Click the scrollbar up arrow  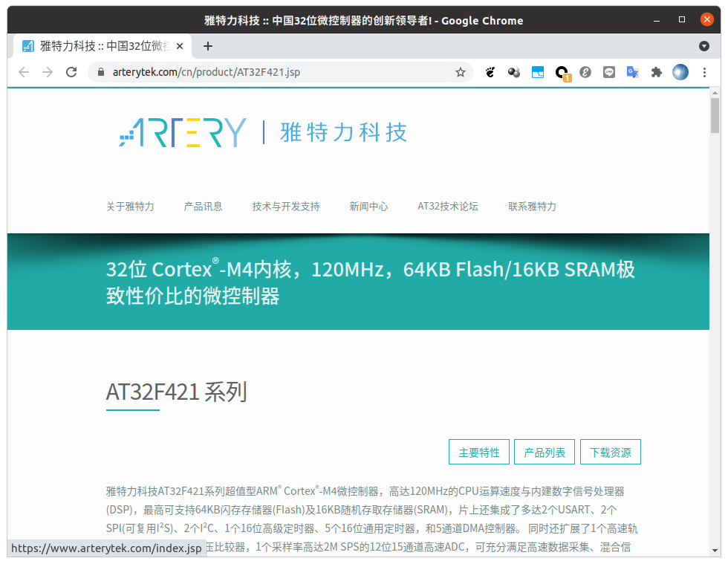click(x=715, y=94)
